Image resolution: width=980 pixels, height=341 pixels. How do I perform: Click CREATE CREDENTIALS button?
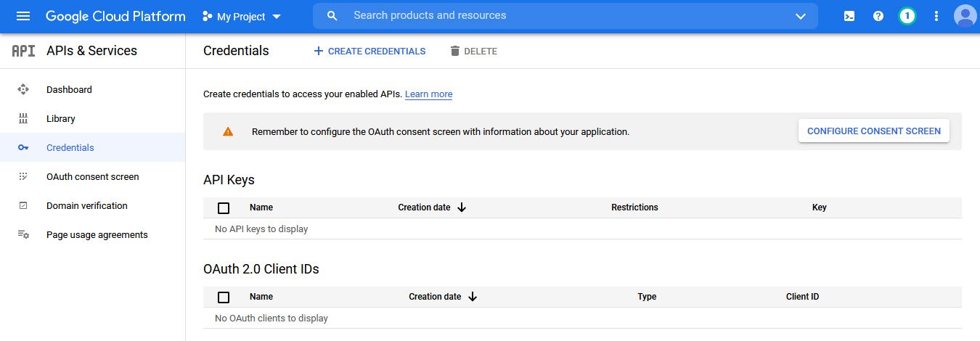[369, 51]
